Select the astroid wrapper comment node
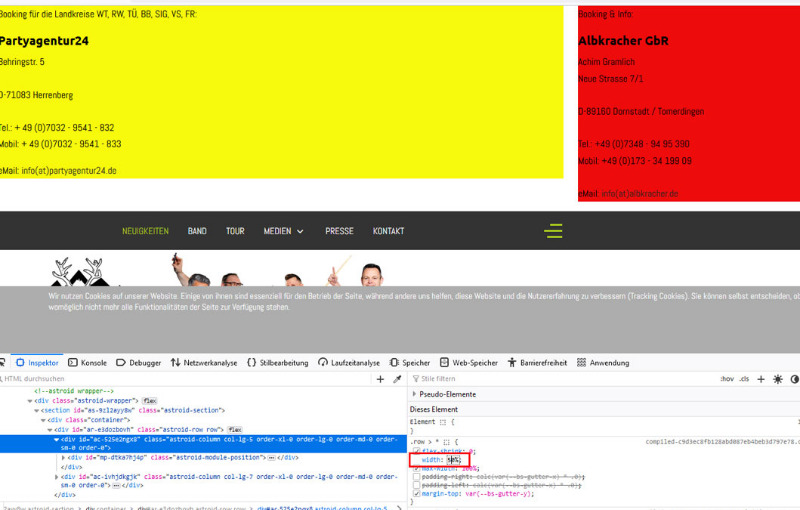The width and height of the screenshot is (800, 510). [74, 391]
